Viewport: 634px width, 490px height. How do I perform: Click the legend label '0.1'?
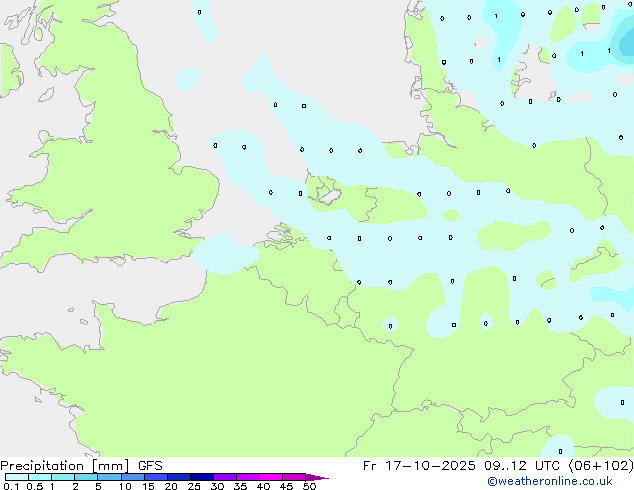click(x=11, y=486)
